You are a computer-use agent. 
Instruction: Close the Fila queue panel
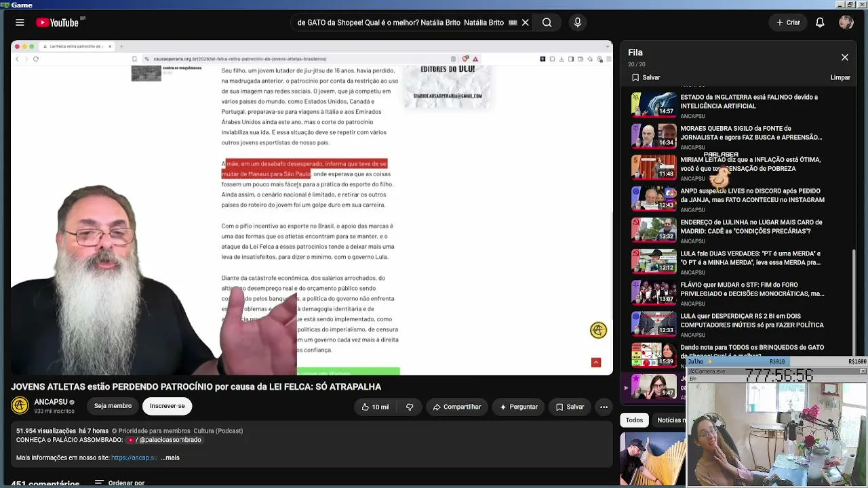click(x=845, y=58)
